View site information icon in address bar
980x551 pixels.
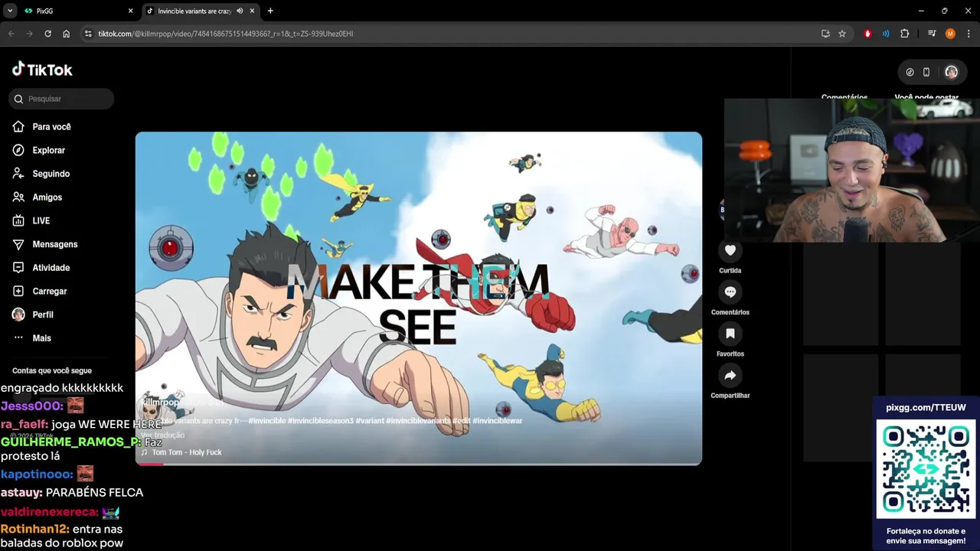[x=88, y=34]
